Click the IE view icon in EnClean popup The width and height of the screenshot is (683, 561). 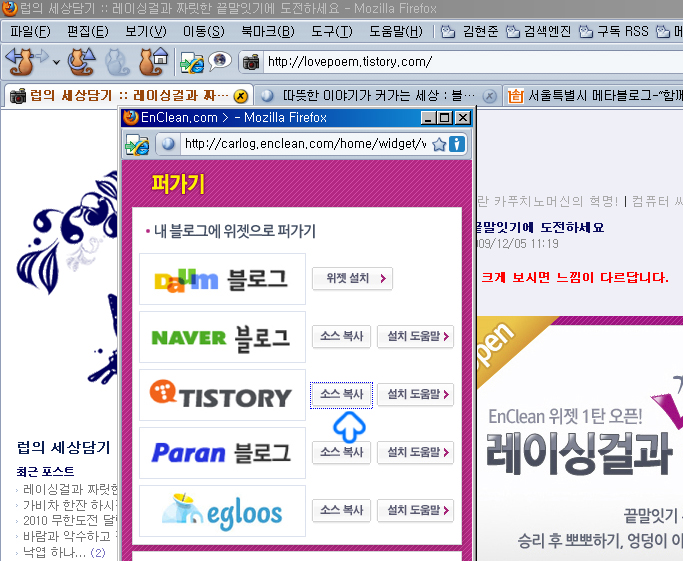click(137, 144)
